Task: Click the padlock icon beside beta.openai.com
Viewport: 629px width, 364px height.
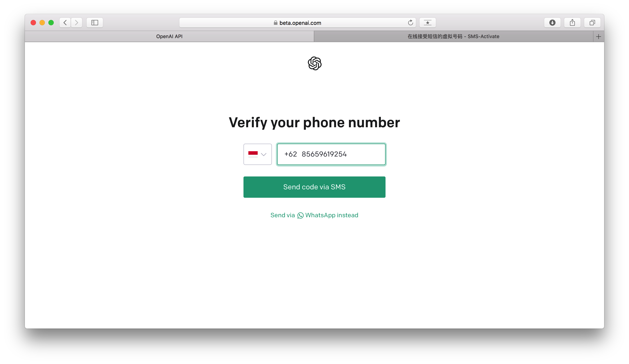Action: [276, 23]
